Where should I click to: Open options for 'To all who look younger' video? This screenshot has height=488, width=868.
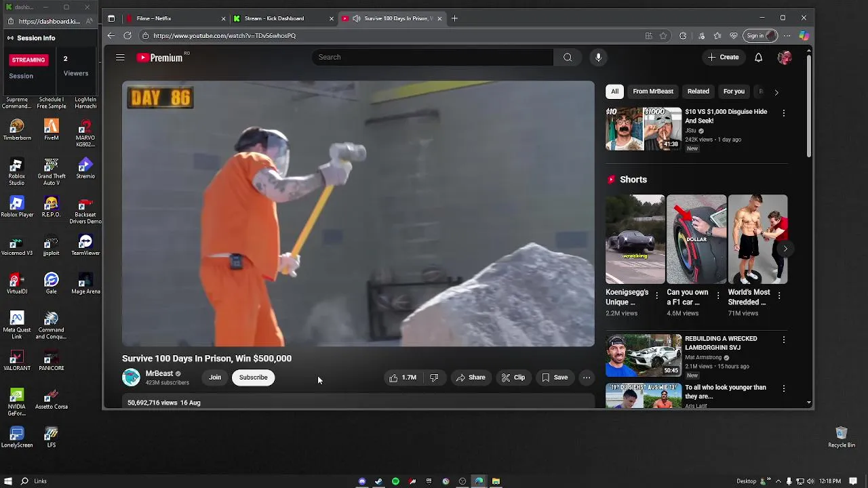coord(784,388)
